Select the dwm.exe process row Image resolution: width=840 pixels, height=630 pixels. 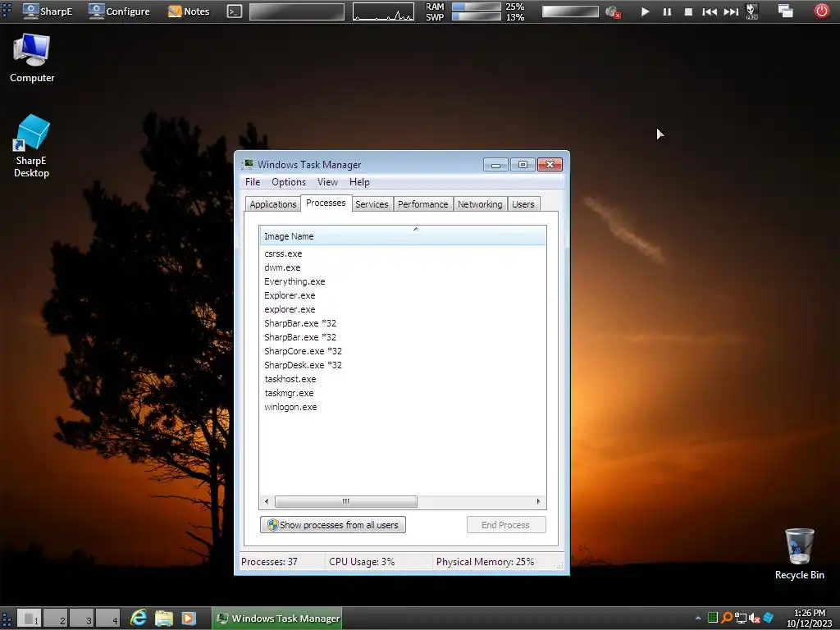[x=402, y=267]
